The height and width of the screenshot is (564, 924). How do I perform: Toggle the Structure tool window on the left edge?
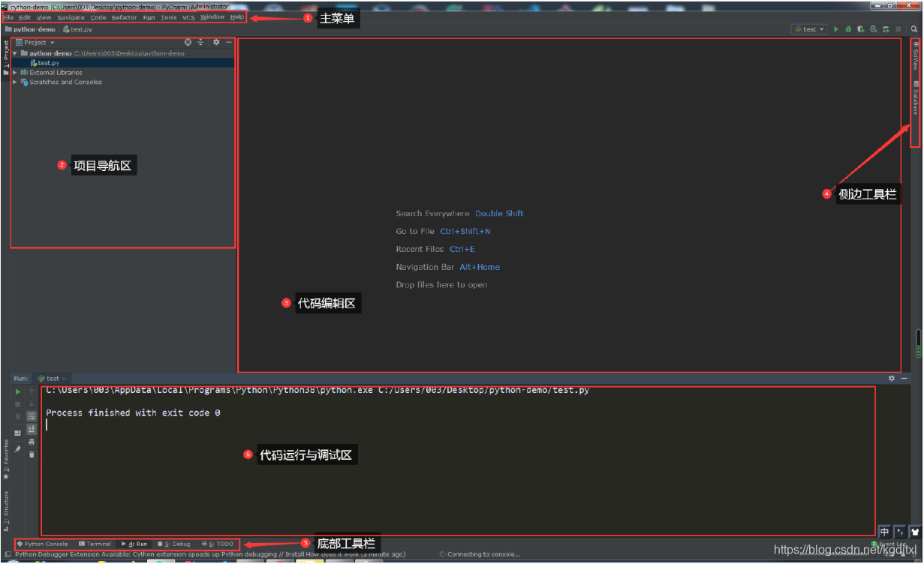click(6, 510)
